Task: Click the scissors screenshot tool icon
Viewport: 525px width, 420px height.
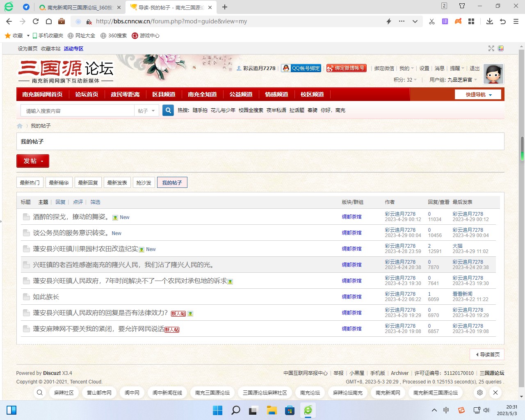Action: tap(431, 21)
